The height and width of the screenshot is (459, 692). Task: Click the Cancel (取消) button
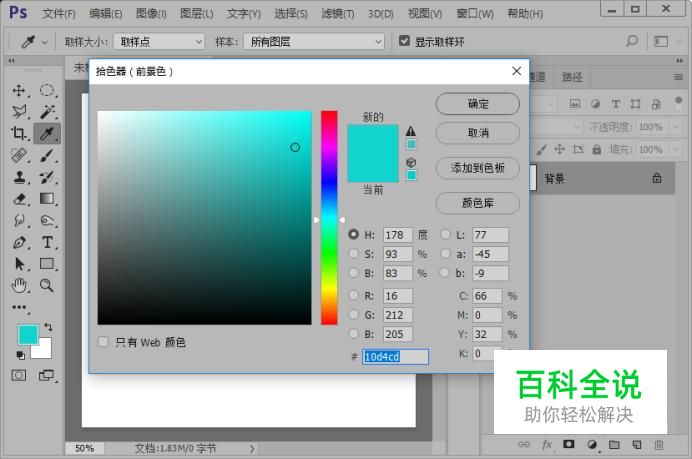pyautogui.click(x=478, y=133)
